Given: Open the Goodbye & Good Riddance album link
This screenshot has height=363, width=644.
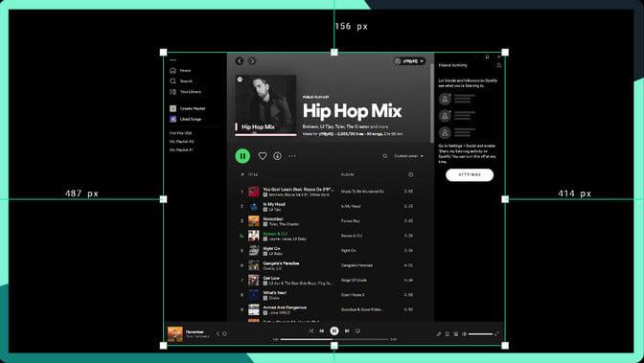Looking at the screenshot, I should click(362, 310).
